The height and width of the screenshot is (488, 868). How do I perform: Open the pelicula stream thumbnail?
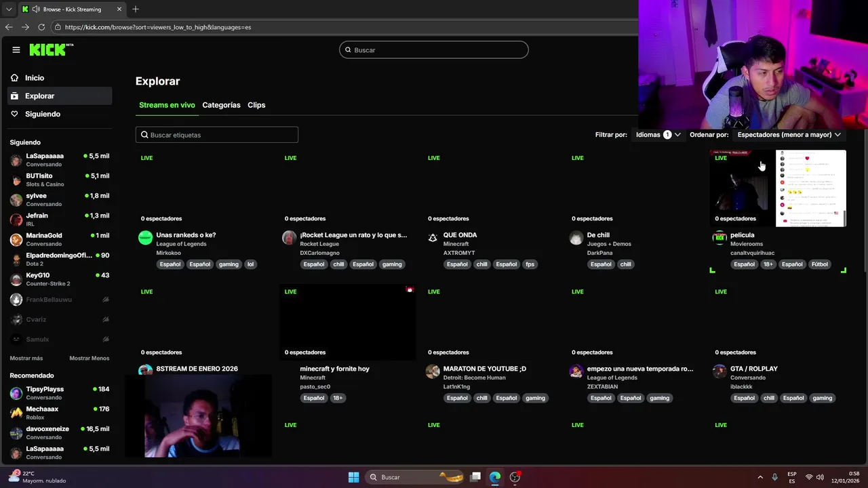tap(778, 188)
